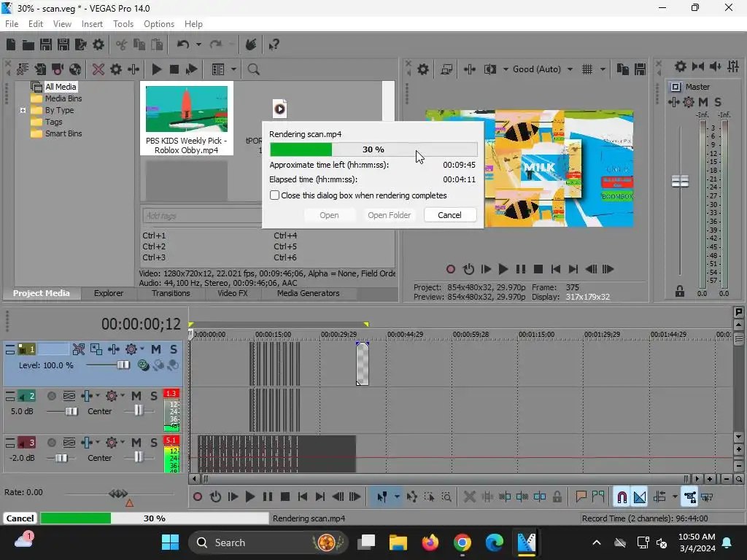Click the Lock Event padlock icon in timeline toolbar
Viewport: 747px width, 560px height.
(x=557, y=497)
